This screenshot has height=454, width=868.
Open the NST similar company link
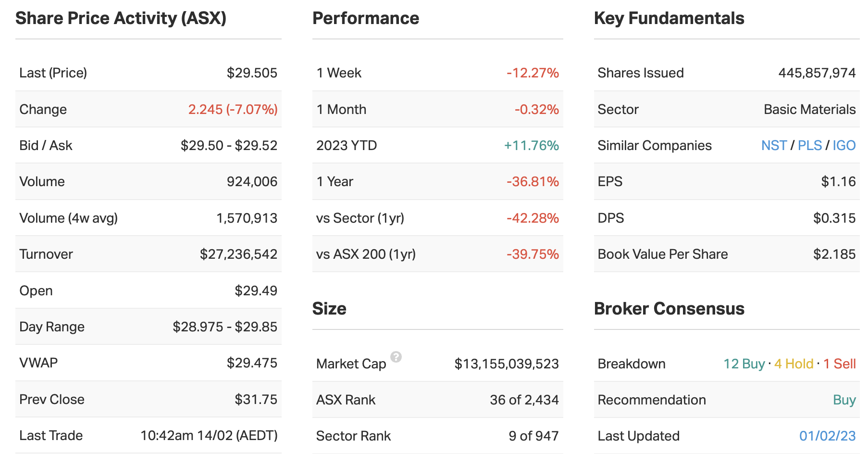pyautogui.click(x=774, y=145)
